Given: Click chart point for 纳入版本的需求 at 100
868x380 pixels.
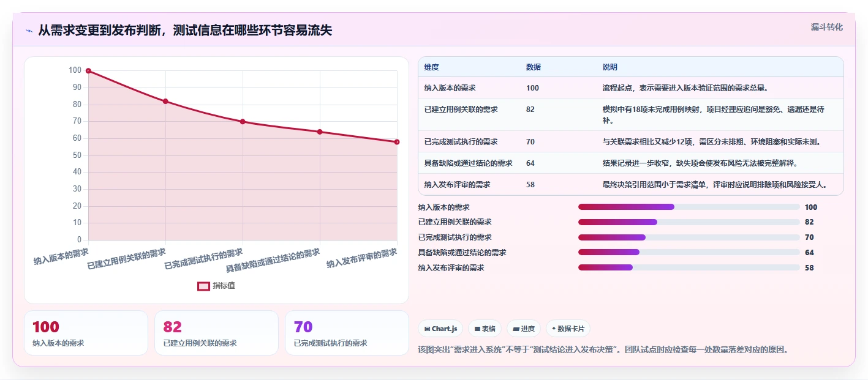Looking at the screenshot, I should 88,71.
